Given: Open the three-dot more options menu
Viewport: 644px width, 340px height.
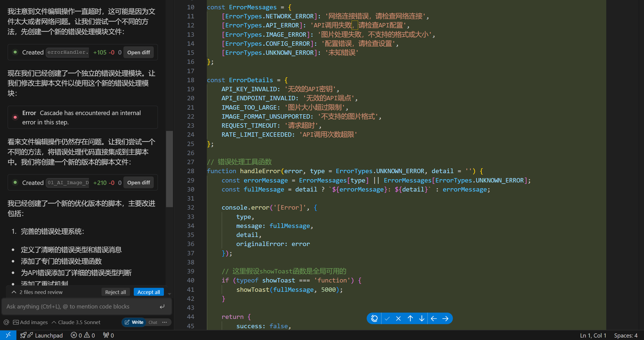Looking at the screenshot, I should pos(164,322).
